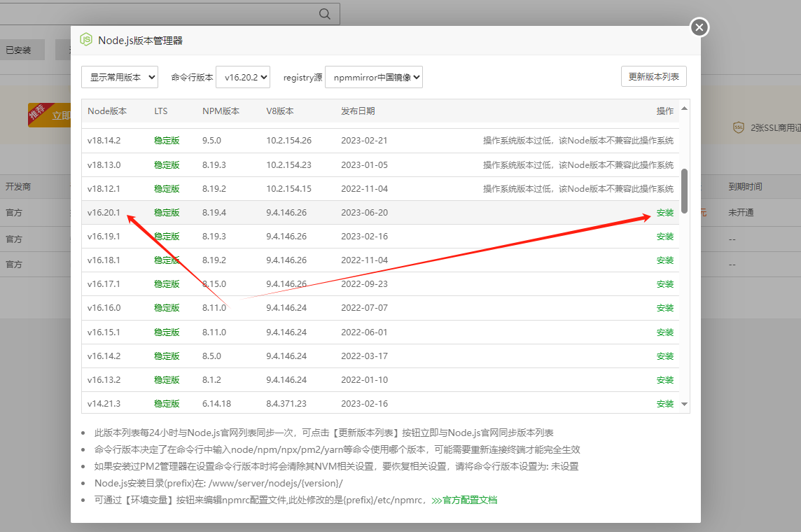Click the 2张SSL商用证 text in background

[776, 127]
